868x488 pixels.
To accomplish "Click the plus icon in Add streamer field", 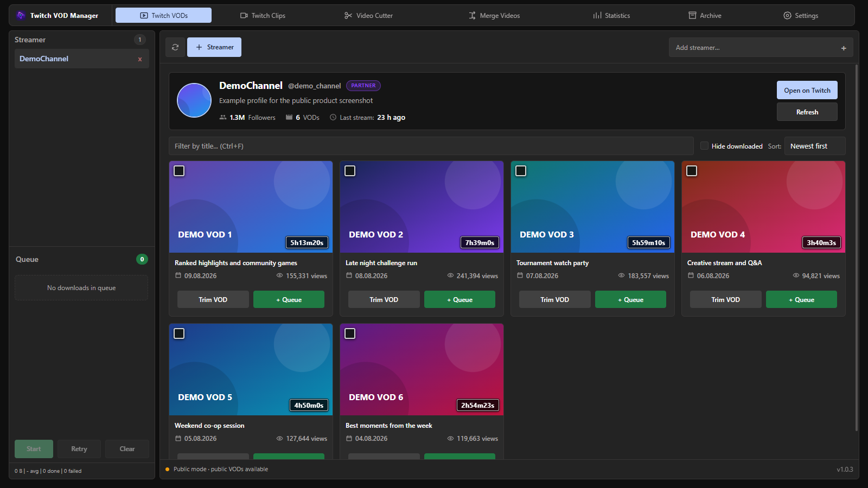I will (844, 48).
